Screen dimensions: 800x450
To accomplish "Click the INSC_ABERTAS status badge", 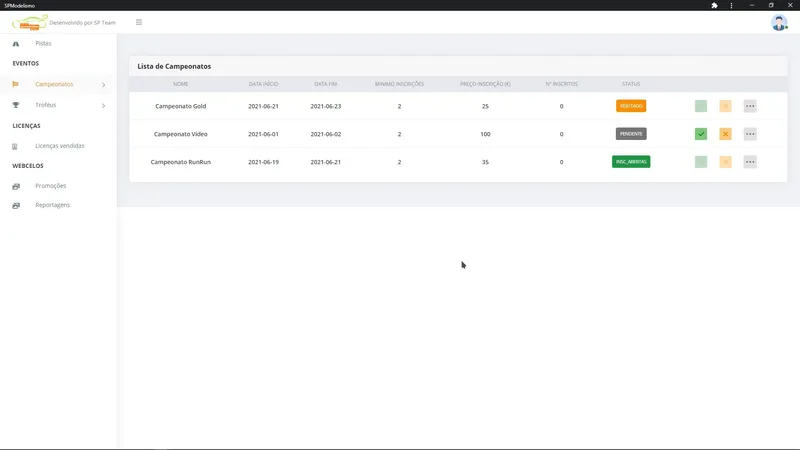I will (631, 162).
